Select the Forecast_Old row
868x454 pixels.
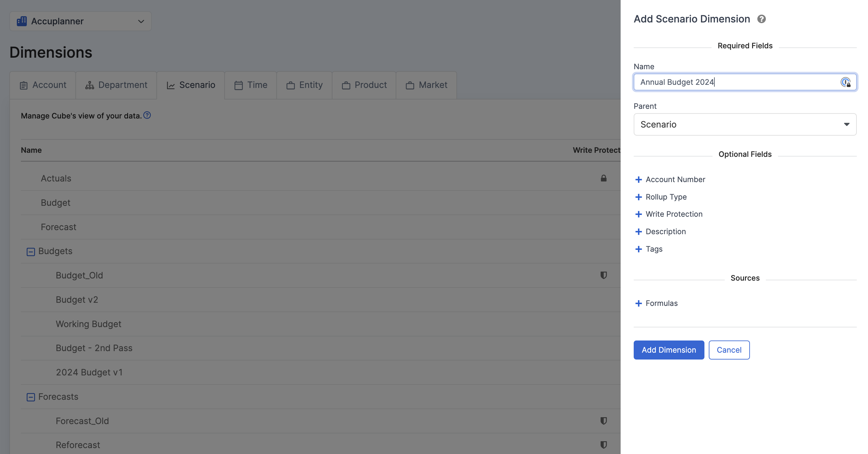pos(321,421)
